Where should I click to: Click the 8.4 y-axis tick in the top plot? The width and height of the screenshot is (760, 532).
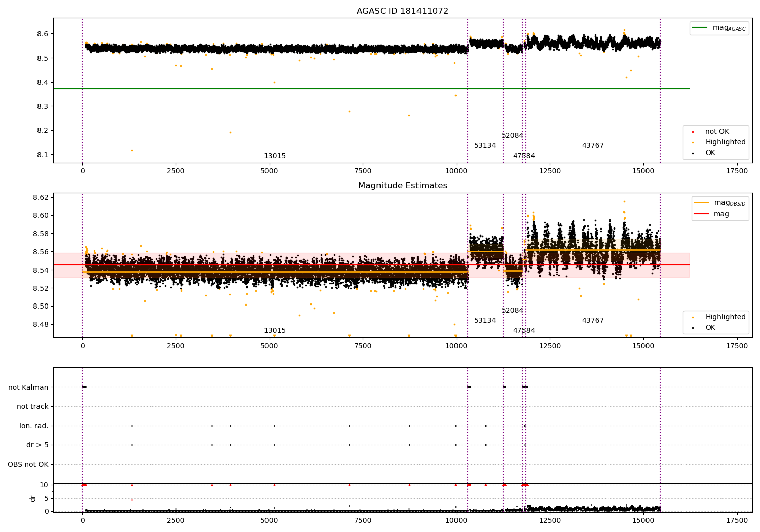43,82
